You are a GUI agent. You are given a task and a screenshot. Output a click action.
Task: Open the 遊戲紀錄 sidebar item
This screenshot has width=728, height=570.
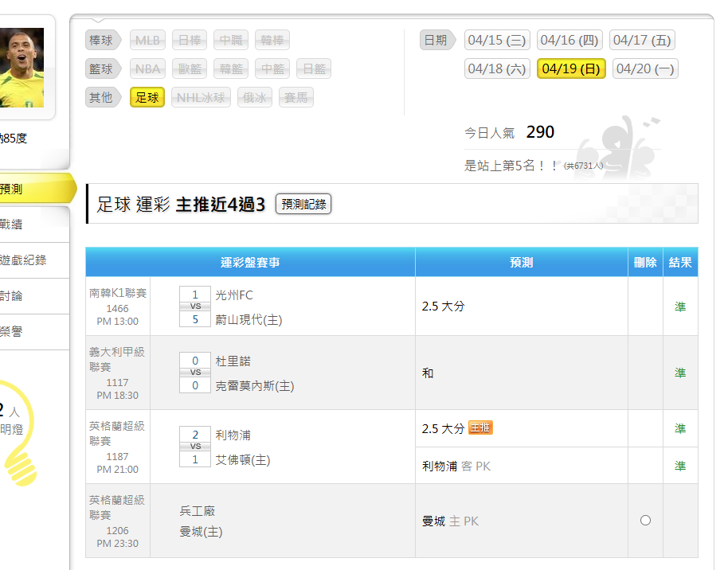[35, 260]
